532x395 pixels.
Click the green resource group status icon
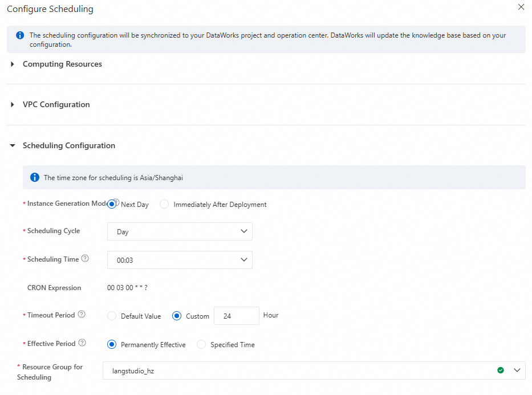coord(501,370)
